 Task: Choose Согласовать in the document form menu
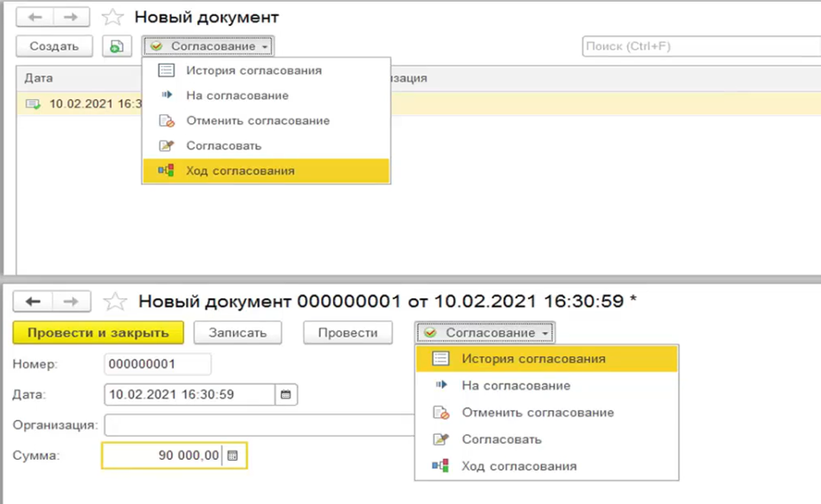pos(501,439)
